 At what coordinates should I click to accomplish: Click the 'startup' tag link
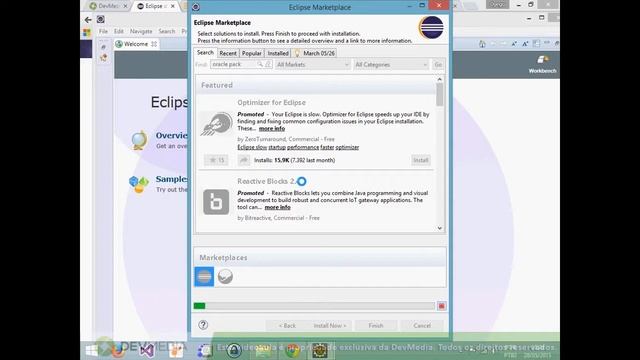click(277, 147)
